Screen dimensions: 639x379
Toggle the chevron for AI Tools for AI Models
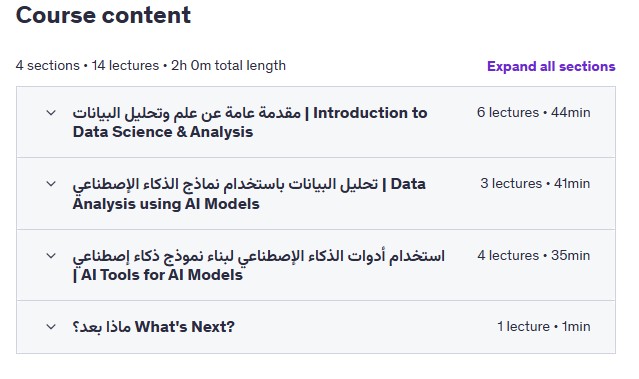click(x=51, y=256)
